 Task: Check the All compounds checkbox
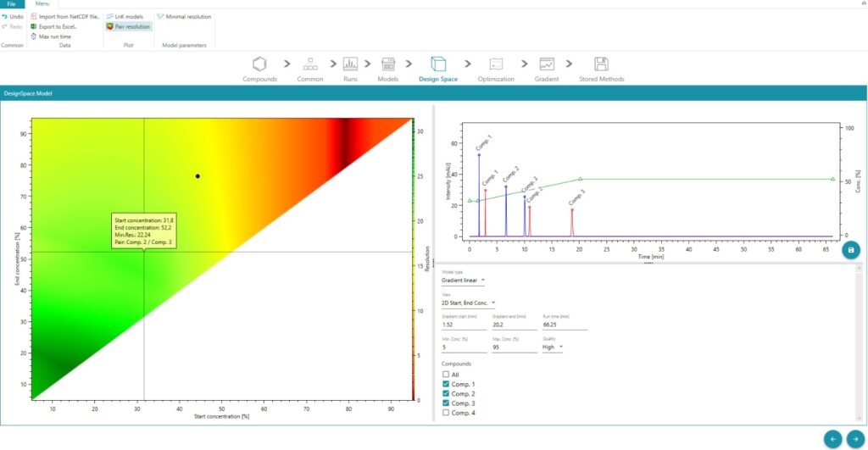point(446,375)
